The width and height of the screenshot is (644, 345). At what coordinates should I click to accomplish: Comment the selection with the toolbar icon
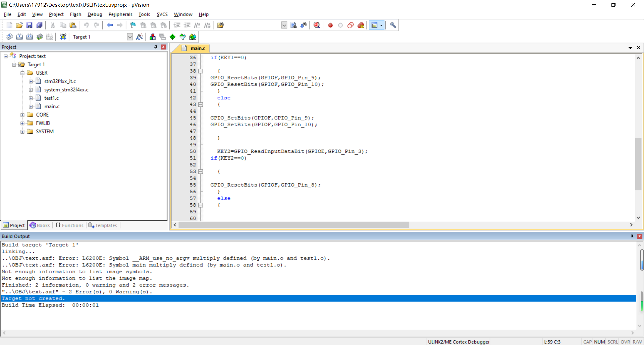click(197, 25)
